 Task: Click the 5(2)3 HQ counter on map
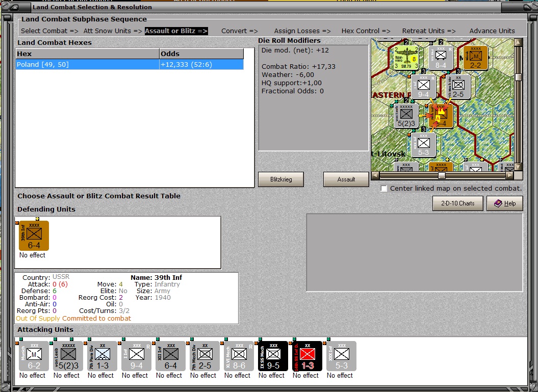click(x=406, y=116)
